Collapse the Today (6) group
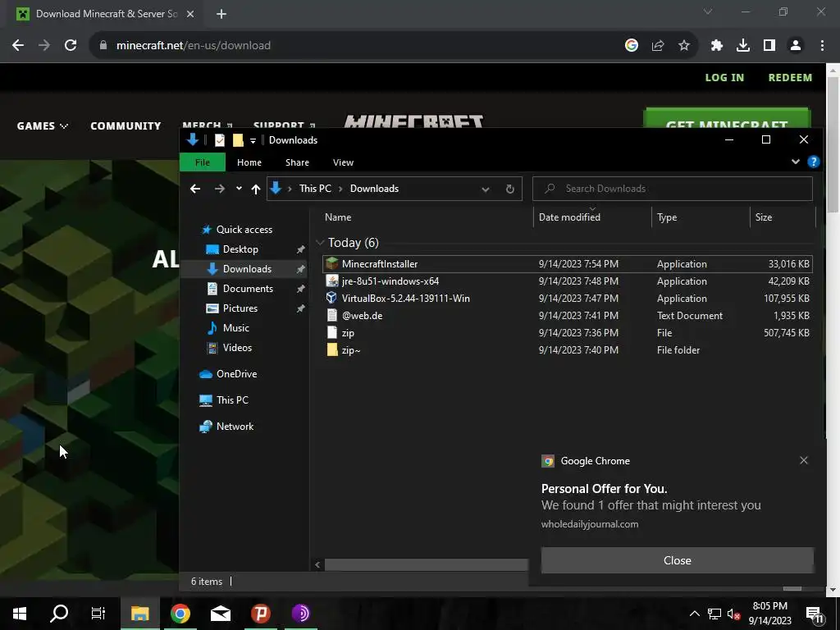 (x=321, y=243)
